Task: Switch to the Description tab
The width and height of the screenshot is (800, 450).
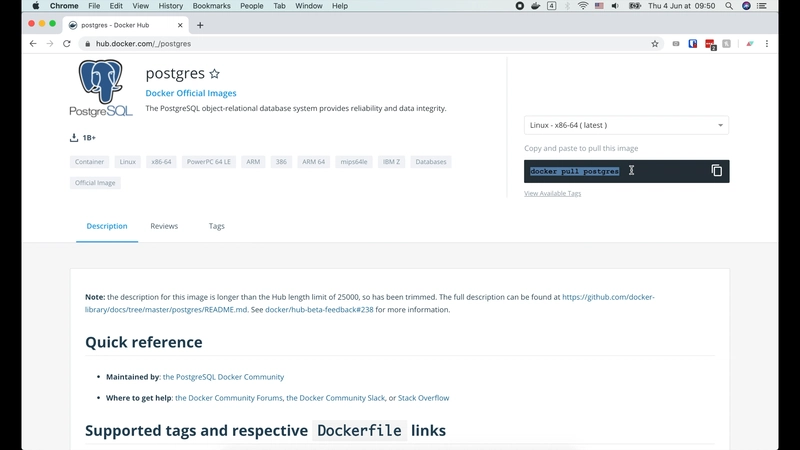Action: click(x=107, y=226)
